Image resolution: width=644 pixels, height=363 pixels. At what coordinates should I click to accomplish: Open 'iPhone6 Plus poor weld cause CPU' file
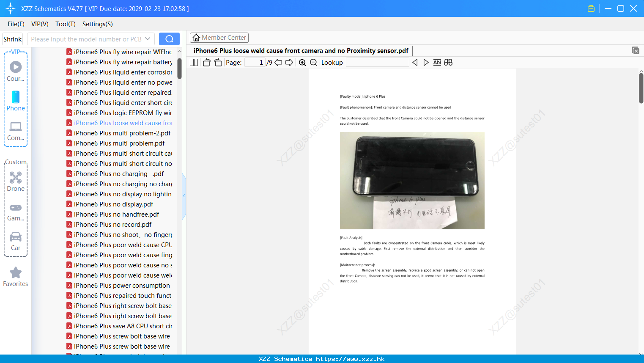point(119,245)
